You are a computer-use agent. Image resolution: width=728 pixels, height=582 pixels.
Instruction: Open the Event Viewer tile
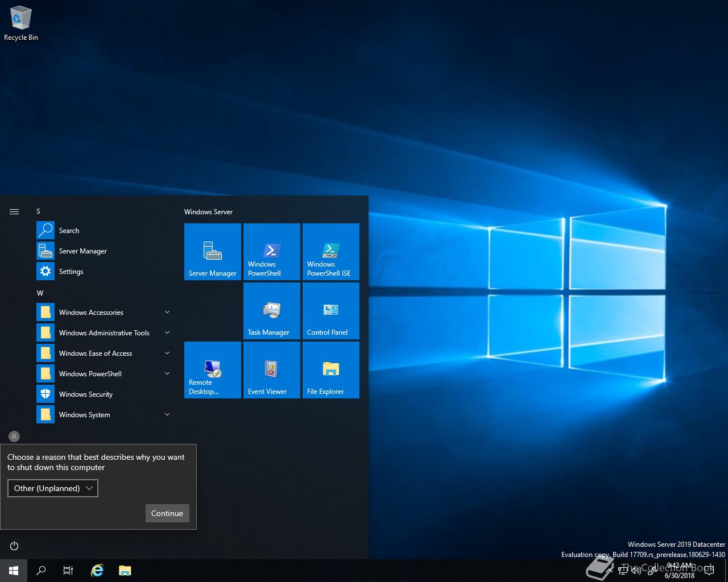[272, 370]
